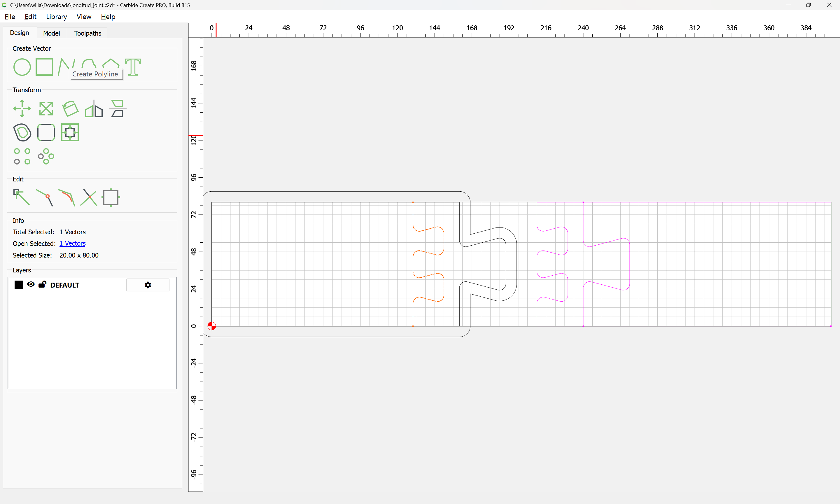Restore down the Carbide Create window
The width and height of the screenshot is (840, 504).
pos(808,5)
